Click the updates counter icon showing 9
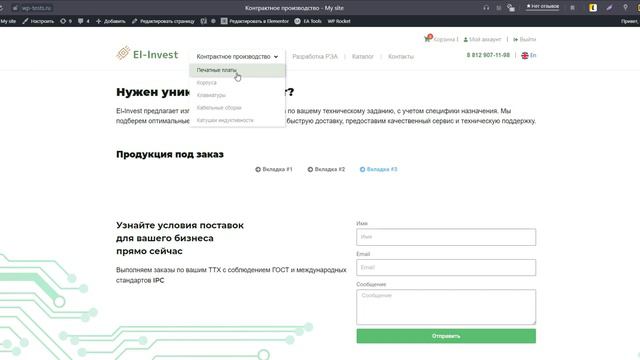 coord(63,21)
